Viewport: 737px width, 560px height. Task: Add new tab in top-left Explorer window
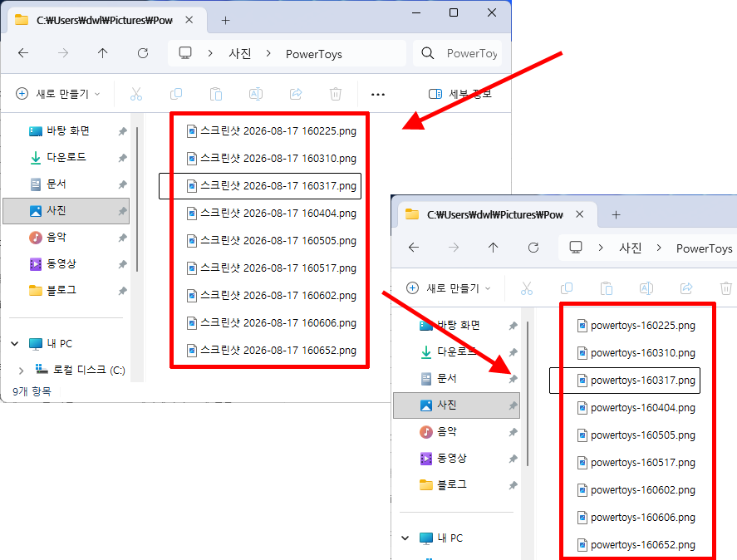point(226,20)
